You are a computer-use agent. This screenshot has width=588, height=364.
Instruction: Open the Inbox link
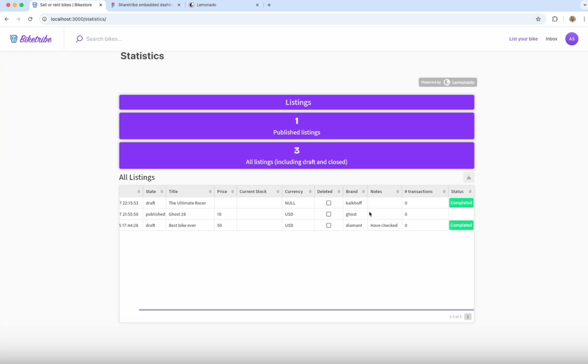pos(551,39)
